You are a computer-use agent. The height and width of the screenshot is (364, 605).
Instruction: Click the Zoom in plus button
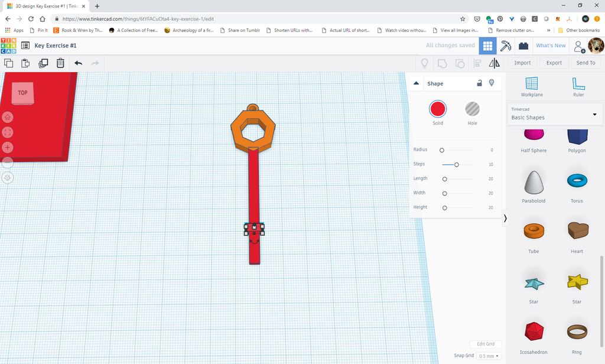[7, 148]
